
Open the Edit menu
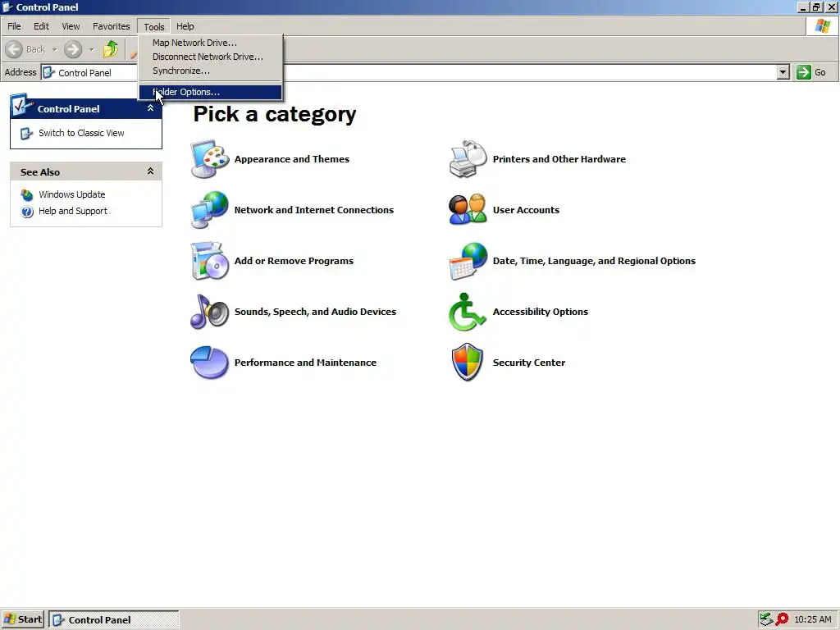(x=41, y=26)
